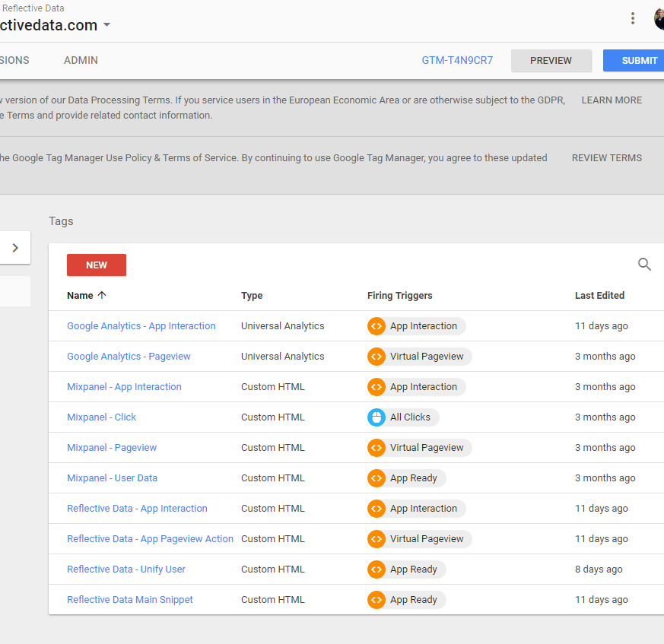Click the search magnifier icon in Tags
The width and height of the screenshot is (664, 644).
click(644, 264)
